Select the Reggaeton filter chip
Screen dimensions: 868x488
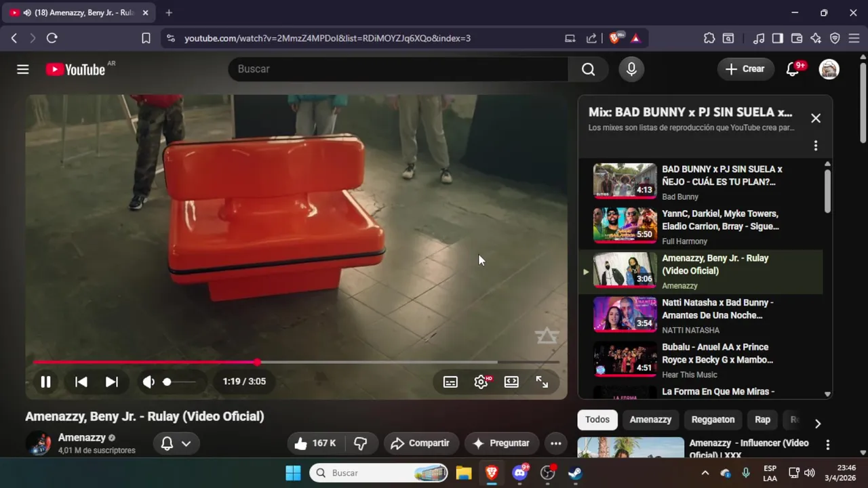click(713, 420)
